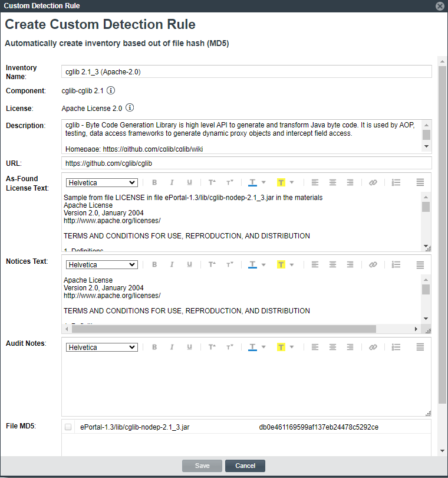Toggle italic in Notices Text toolbar
This screenshot has height=478, width=448.
pyautogui.click(x=172, y=265)
